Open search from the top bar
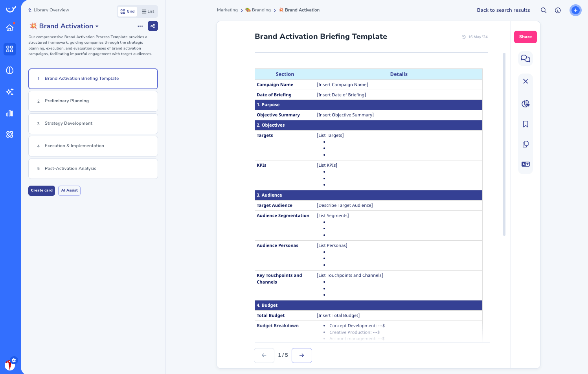 [544, 10]
